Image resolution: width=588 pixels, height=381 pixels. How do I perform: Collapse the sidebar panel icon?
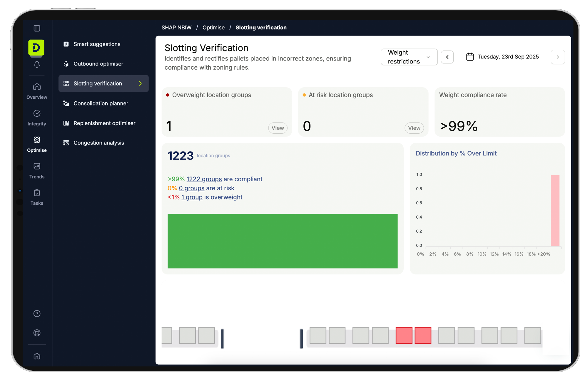37,28
